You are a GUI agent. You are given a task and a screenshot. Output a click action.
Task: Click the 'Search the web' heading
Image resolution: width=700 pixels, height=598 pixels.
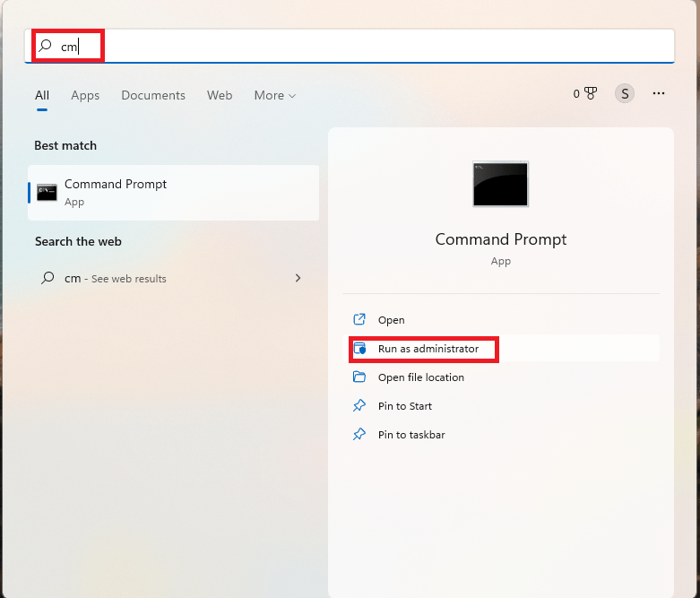point(78,241)
